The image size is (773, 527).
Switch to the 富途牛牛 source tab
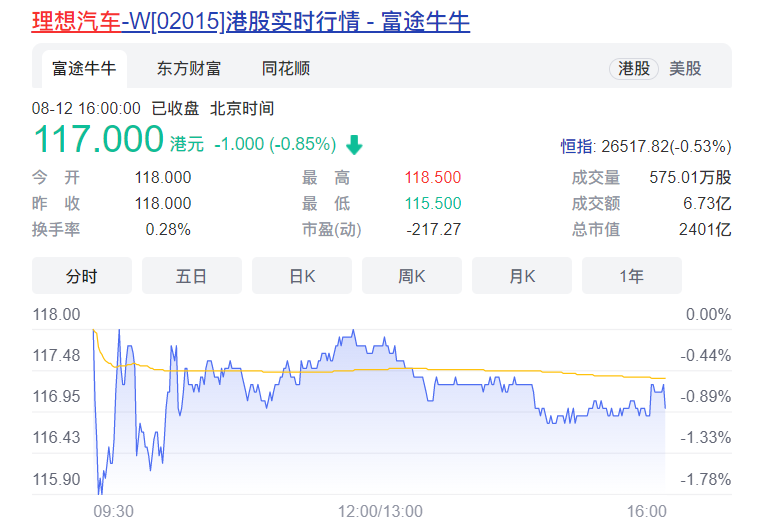pos(84,69)
